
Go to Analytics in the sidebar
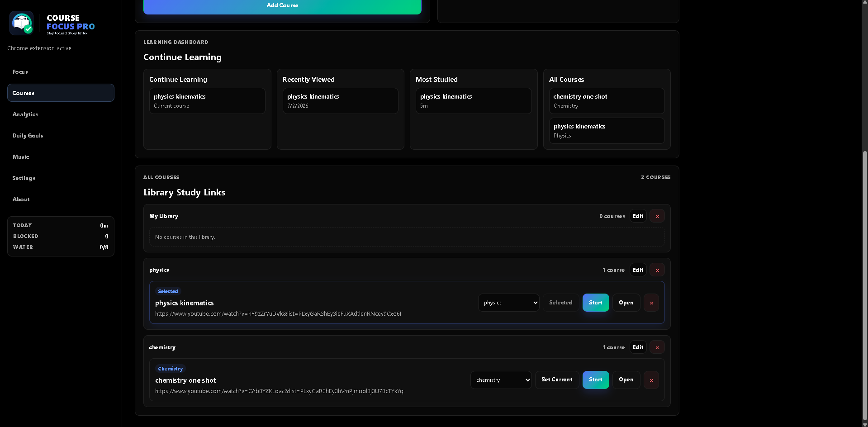[x=61, y=114]
